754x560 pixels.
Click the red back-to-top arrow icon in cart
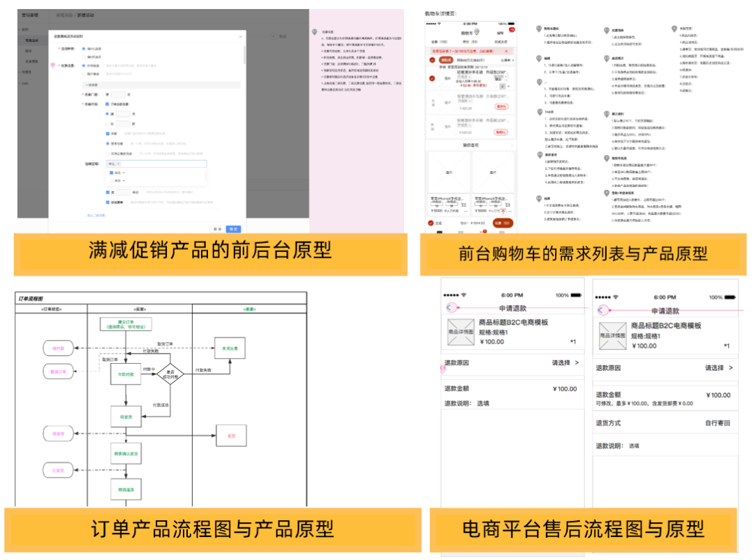click(x=503, y=211)
